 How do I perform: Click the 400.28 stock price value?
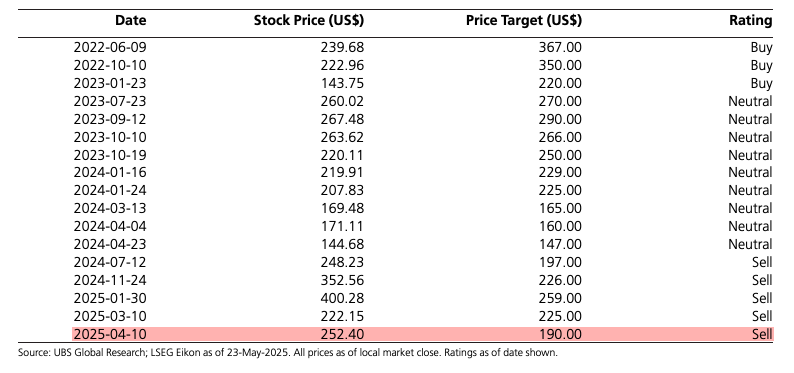342,298
